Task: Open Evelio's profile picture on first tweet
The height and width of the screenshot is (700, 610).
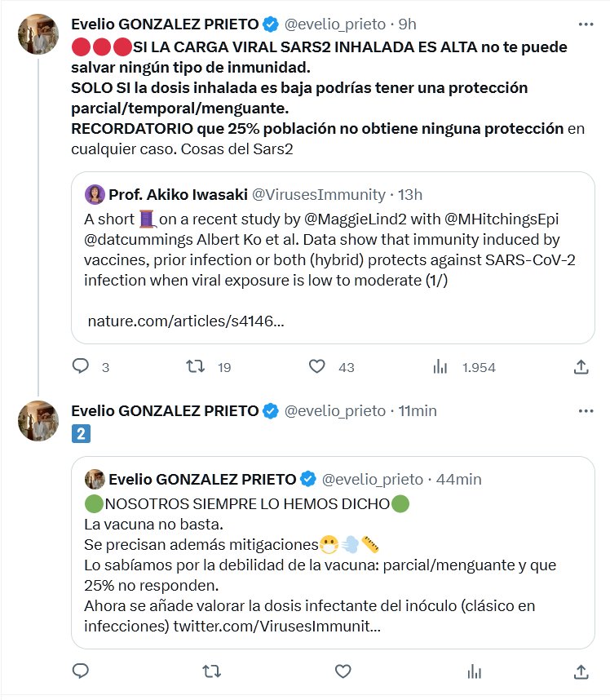Action: click(37, 35)
